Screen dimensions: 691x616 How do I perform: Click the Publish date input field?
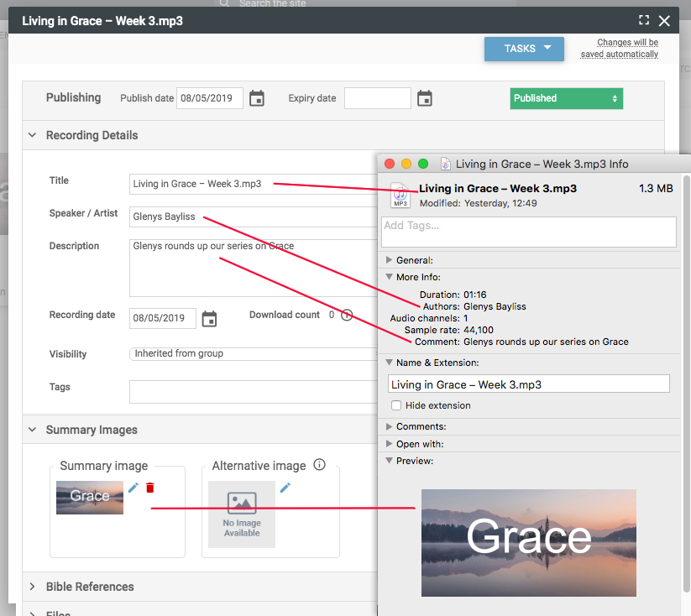tap(210, 98)
